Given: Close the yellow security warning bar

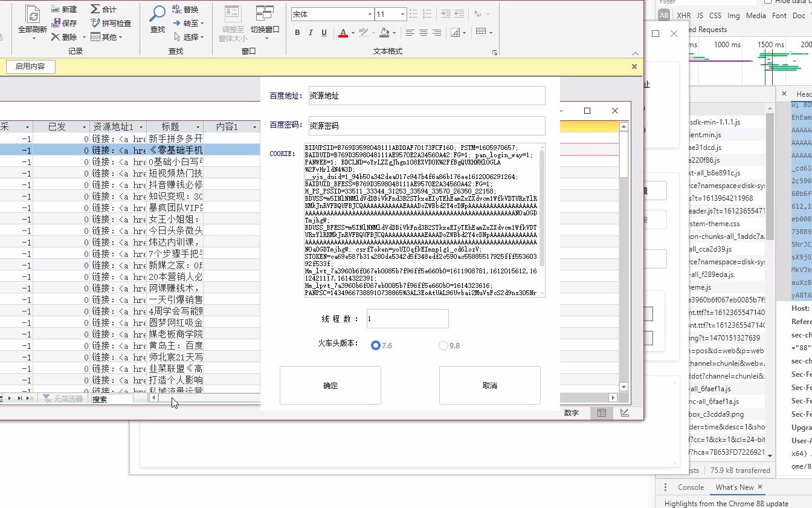Looking at the screenshot, I should point(634,67).
